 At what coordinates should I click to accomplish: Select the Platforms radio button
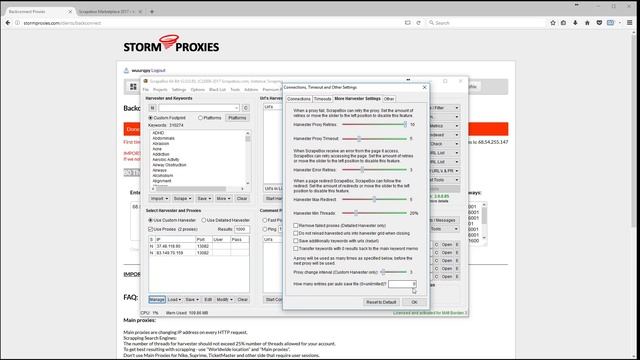click(200, 118)
